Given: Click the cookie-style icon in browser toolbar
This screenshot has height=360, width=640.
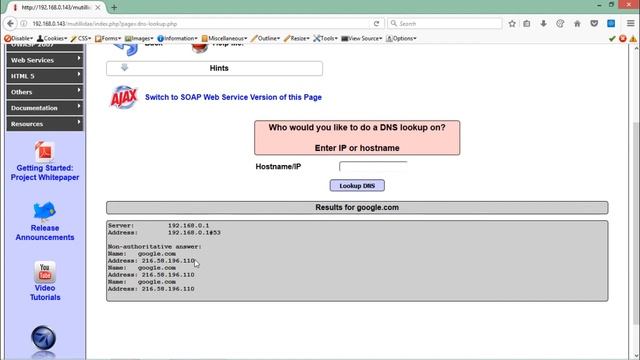Looking at the screenshot, I should (560, 24).
